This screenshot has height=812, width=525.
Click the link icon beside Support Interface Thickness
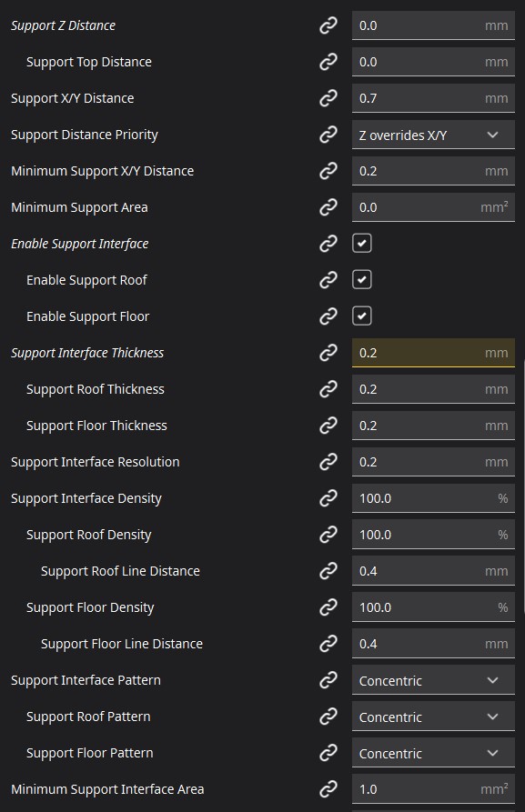[x=328, y=353]
